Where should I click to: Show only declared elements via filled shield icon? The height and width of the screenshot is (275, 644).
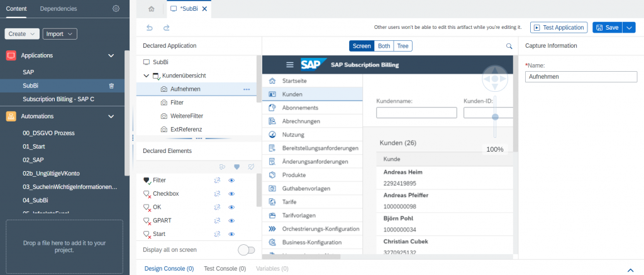pyautogui.click(x=236, y=167)
